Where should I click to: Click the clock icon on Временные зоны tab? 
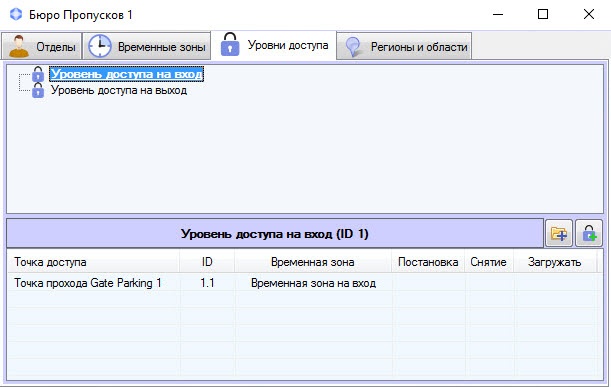coord(99,46)
